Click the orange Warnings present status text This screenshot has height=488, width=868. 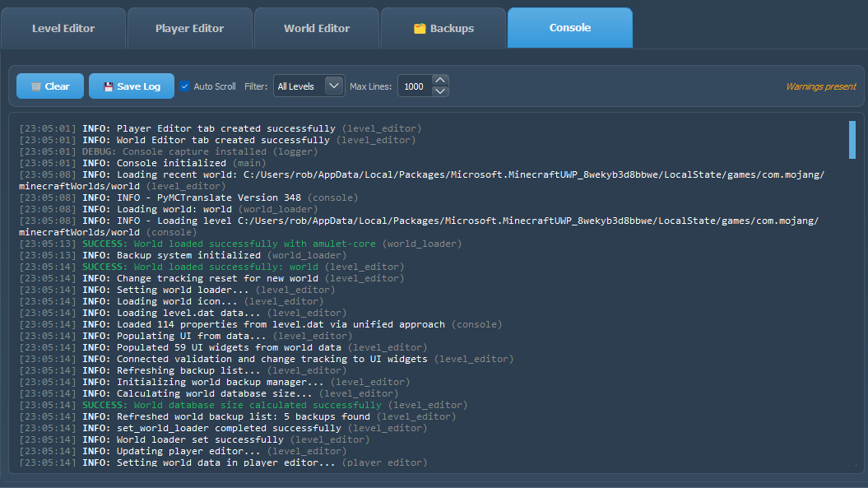click(819, 86)
